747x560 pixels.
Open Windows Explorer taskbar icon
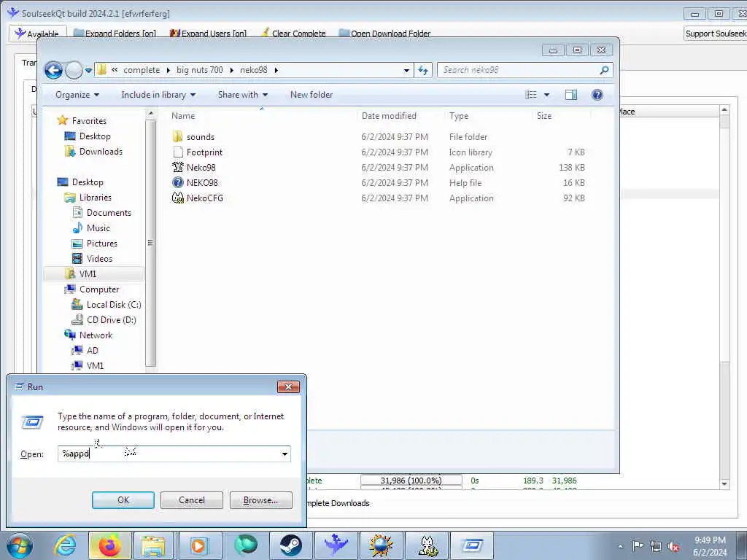click(x=152, y=545)
